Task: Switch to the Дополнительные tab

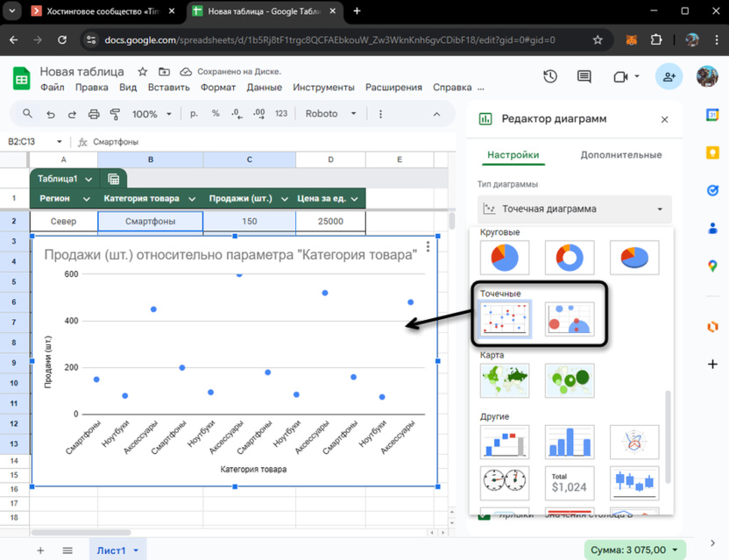Action: 620,155
